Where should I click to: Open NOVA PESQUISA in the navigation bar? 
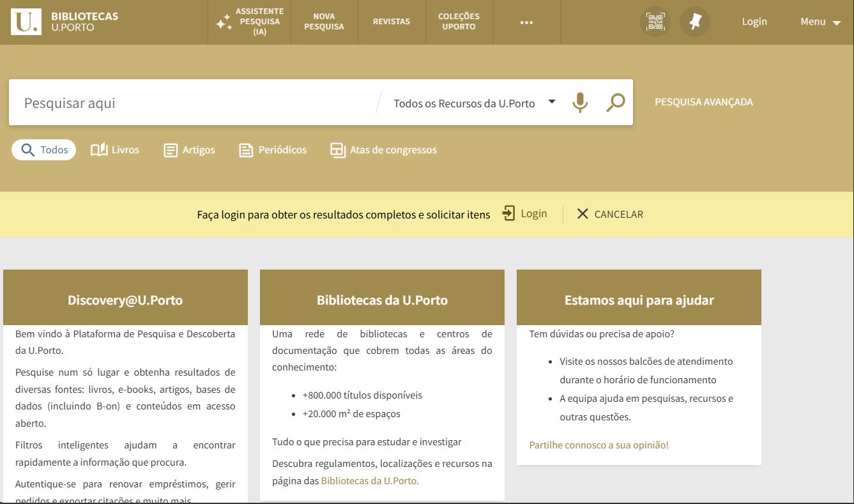[324, 22]
